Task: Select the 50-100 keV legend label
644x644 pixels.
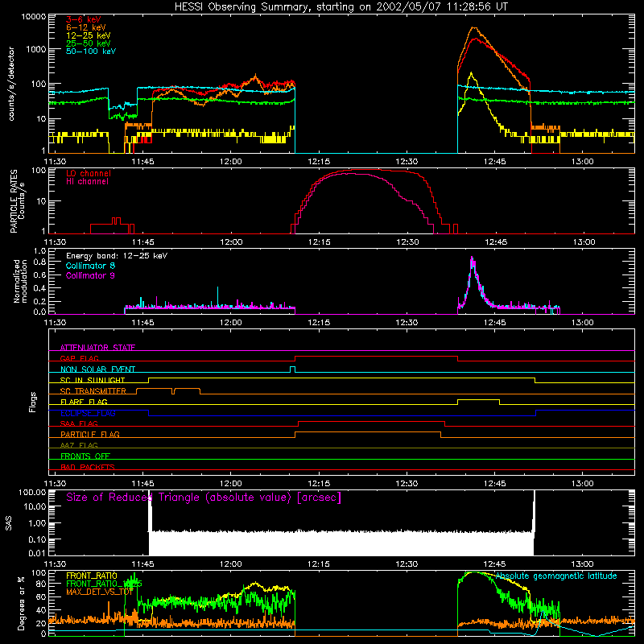Action: (x=91, y=51)
